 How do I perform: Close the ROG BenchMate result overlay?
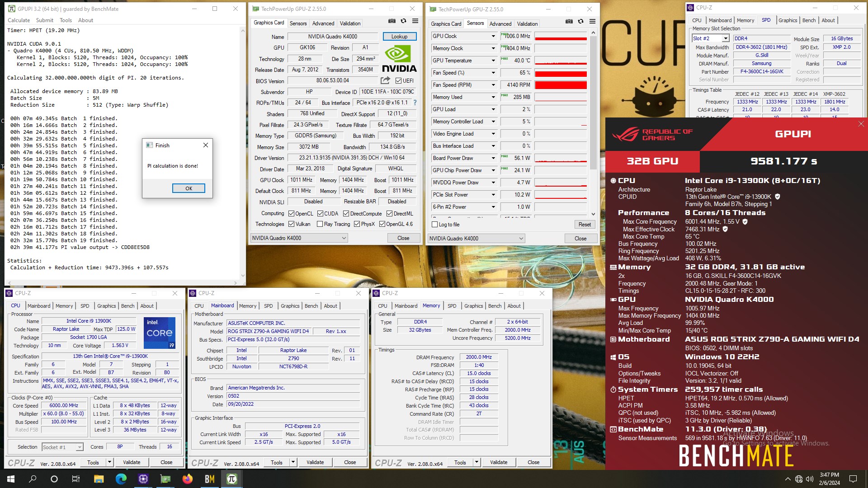coord(861,124)
